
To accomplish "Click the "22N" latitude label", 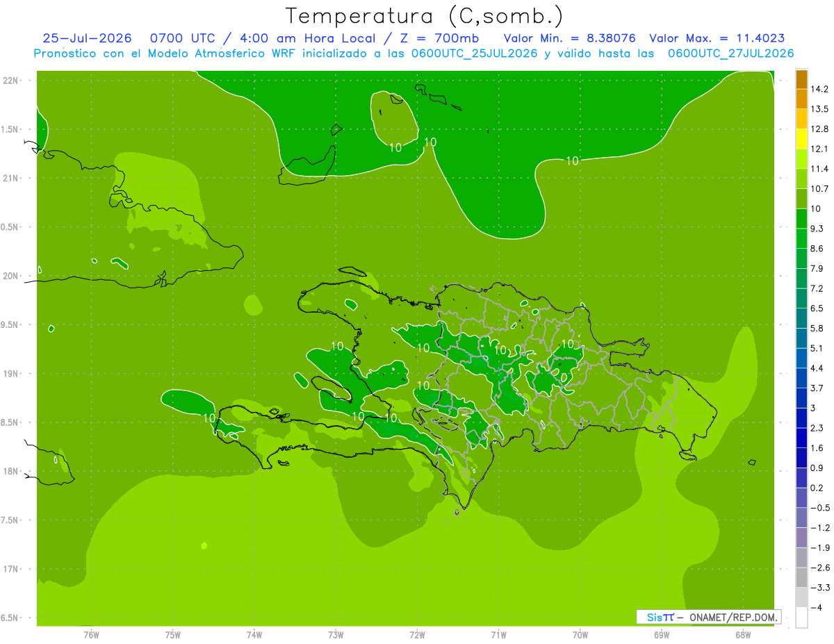I will 12,81.
